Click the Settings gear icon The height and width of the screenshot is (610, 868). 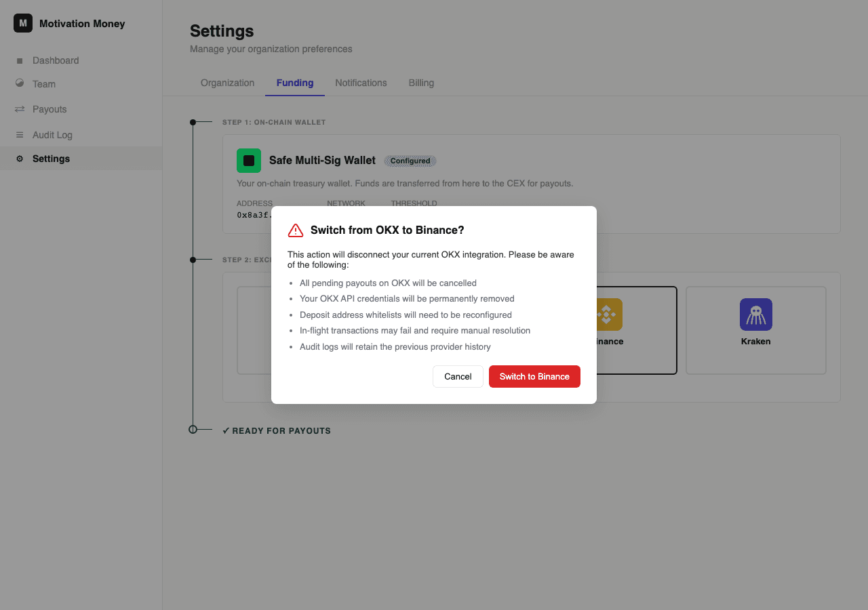click(20, 159)
